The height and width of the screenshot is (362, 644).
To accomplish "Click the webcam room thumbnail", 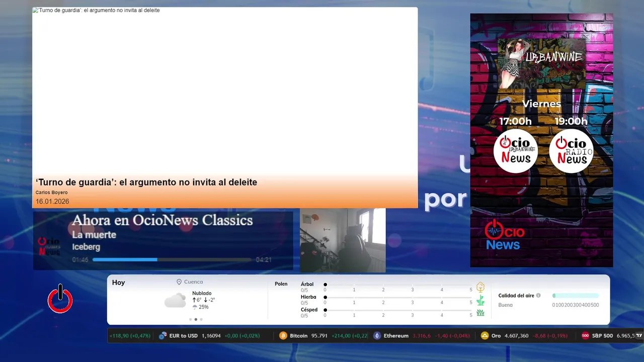I will point(343,240).
